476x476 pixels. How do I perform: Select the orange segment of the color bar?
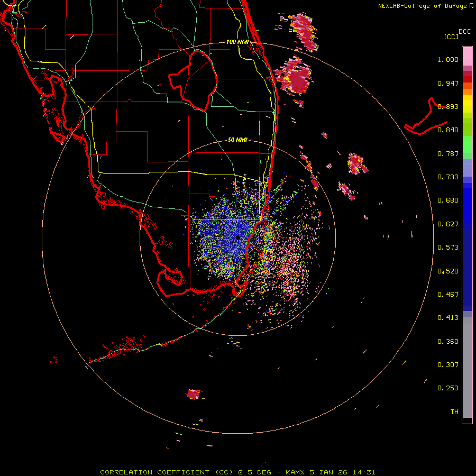click(467, 91)
